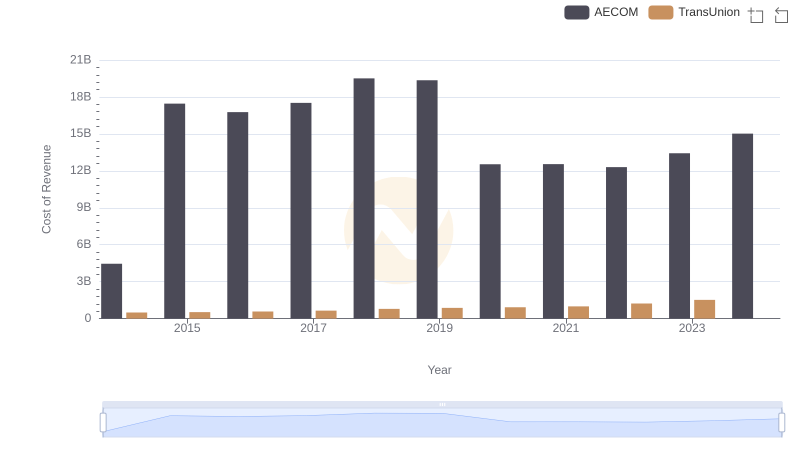Click the TransUnion bar for 2023
The image size is (800, 461).
tap(705, 309)
